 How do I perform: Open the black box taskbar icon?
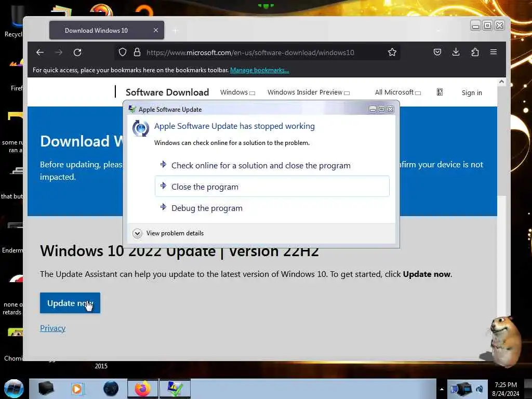(x=46, y=389)
